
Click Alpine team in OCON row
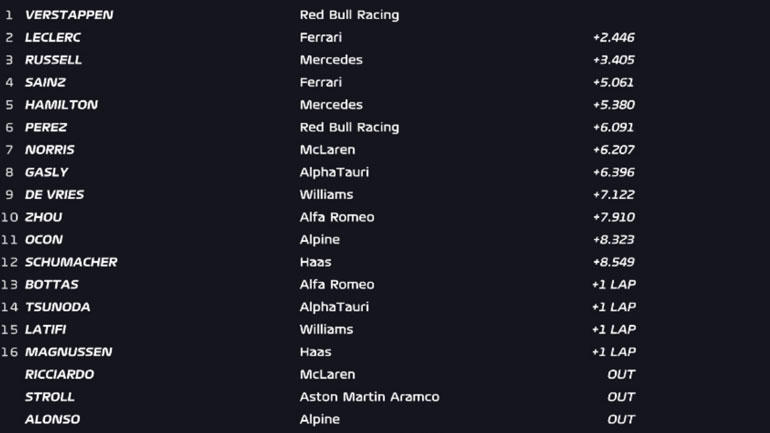coord(320,240)
